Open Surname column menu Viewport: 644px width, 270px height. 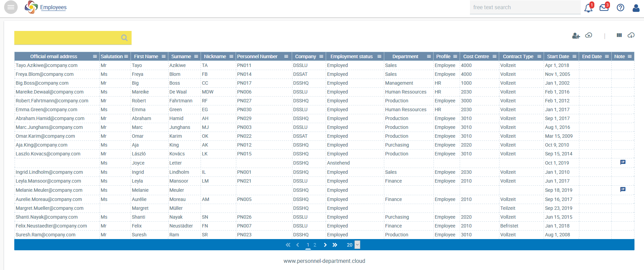196,56
